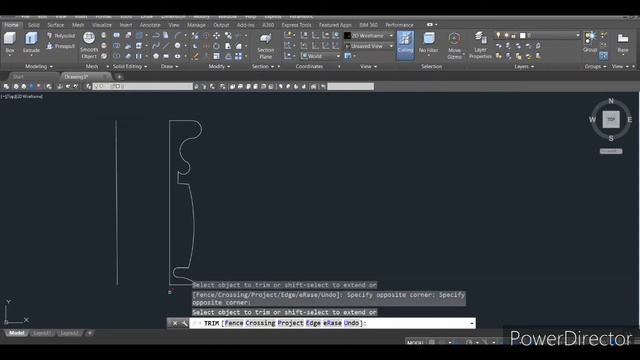Click the Array tool in Modify panel

coord(238,56)
